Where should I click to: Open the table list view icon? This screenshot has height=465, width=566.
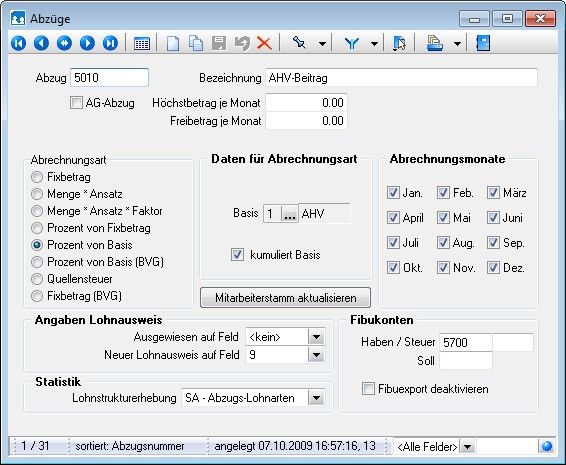(142, 44)
